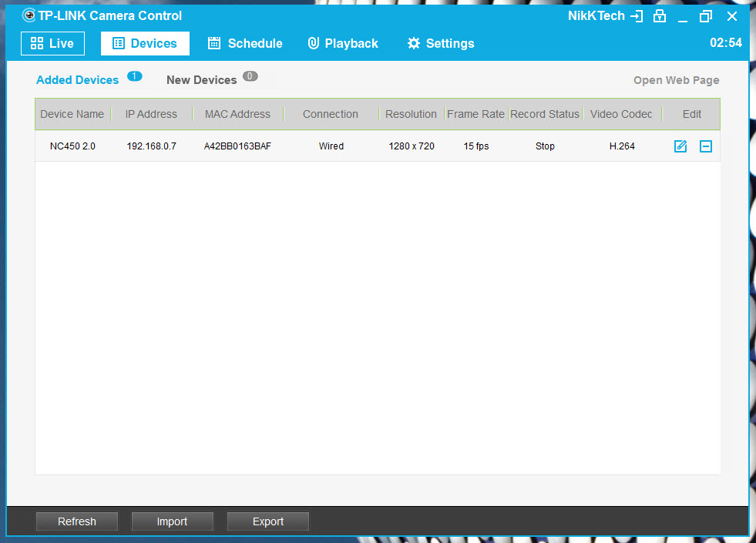Show the Added Devices list
Image resolution: width=756 pixels, height=543 pixels.
click(77, 80)
